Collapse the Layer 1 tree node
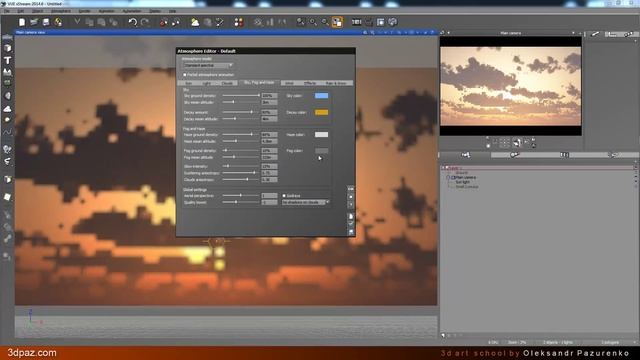 click(444, 168)
